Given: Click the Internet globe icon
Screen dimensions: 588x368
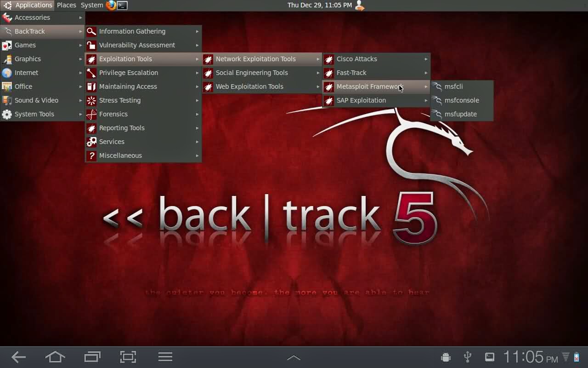Looking at the screenshot, I should [x=7, y=73].
